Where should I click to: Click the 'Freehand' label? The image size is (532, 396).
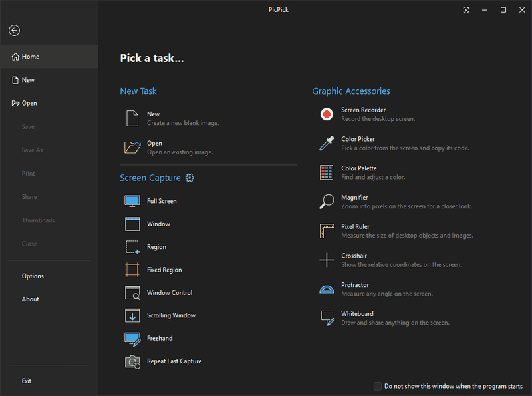[160, 338]
